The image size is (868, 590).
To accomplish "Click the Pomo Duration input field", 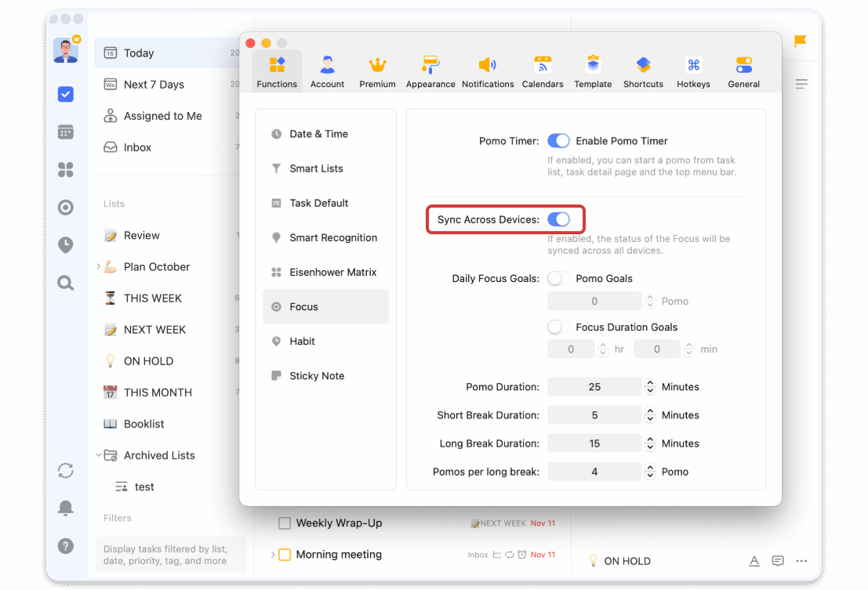I will coord(594,387).
